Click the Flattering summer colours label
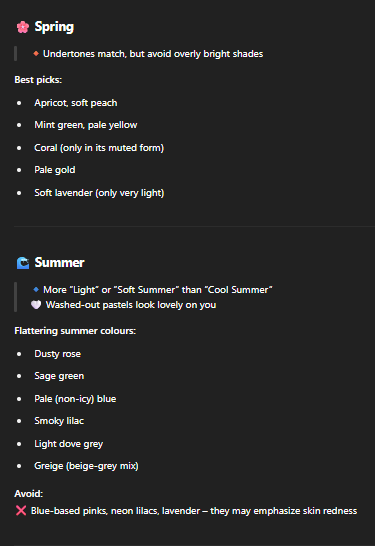 click(x=75, y=331)
